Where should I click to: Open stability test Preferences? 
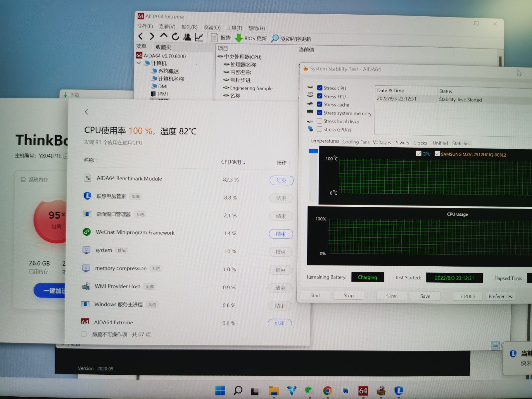pos(500,296)
